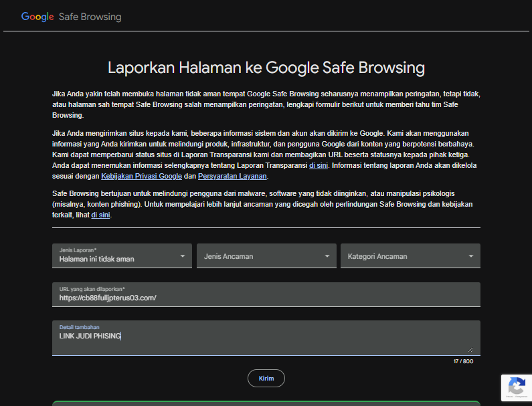This screenshot has height=406, width=532.
Task: Open the Jenis Laporan dropdown
Action: click(122, 256)
